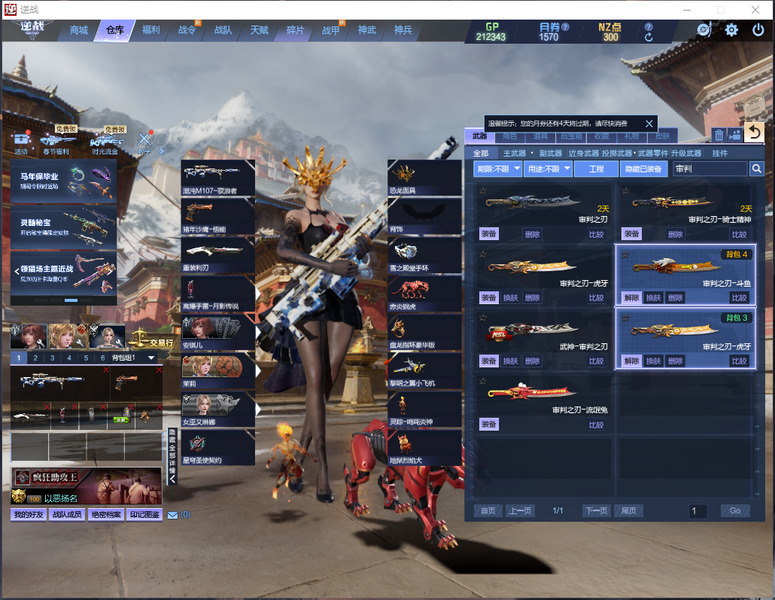The width and height of the screenshot is (775, 600).
Task: Click the video camera replay icon
Action: coord(735,134)
